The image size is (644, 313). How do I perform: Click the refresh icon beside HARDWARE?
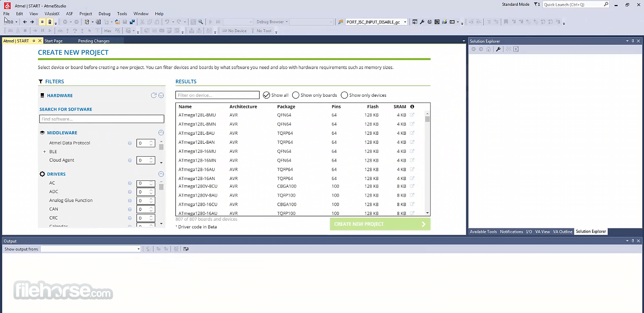point(154,95)
